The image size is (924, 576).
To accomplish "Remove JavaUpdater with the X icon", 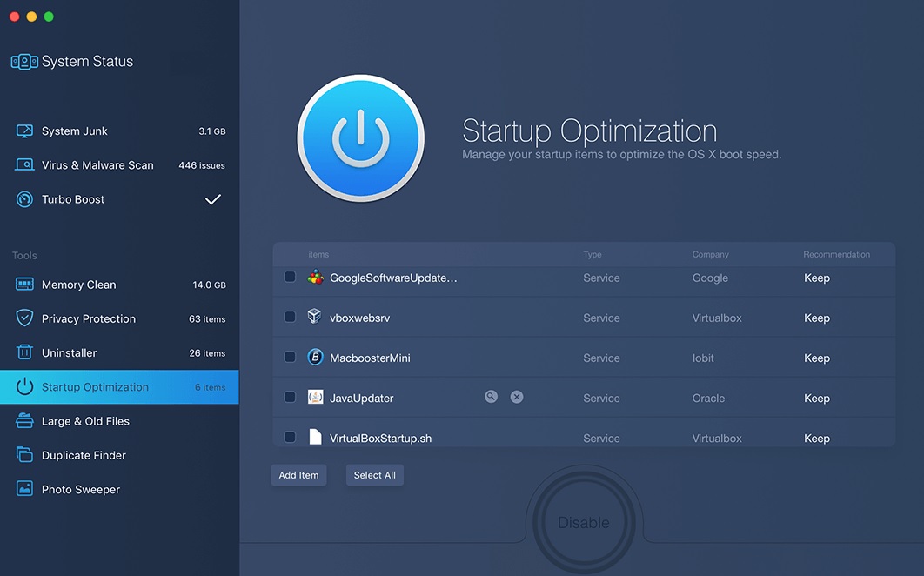I will click(x=517, y=397).
